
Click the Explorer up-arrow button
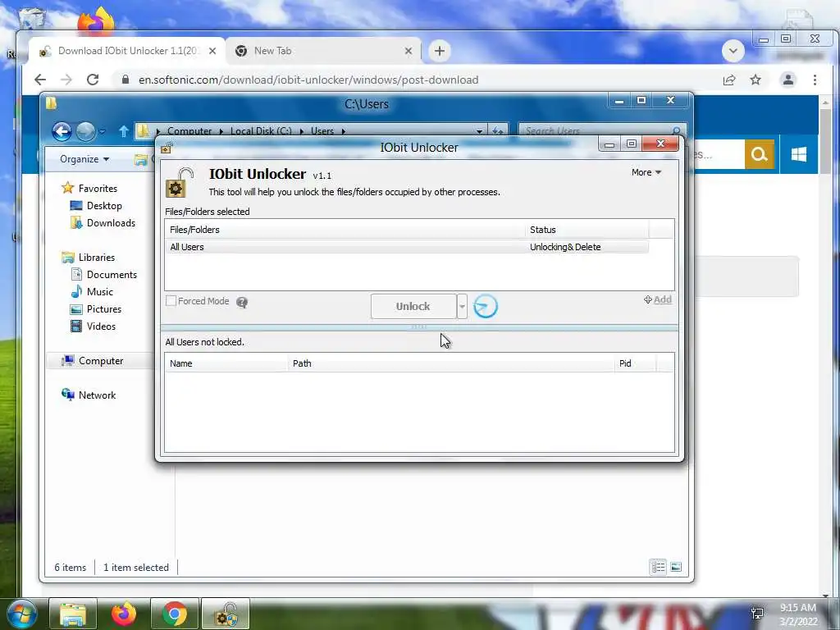[x=124, y=130]
